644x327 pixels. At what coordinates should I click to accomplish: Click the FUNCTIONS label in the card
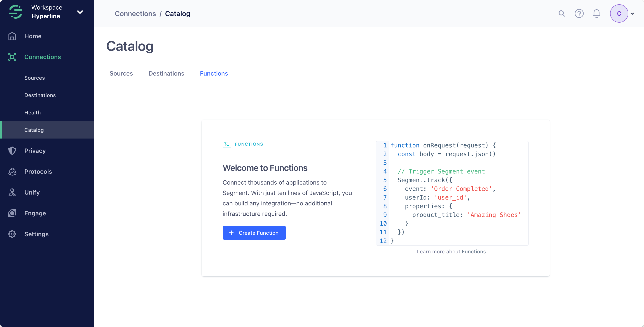point(249,144)
